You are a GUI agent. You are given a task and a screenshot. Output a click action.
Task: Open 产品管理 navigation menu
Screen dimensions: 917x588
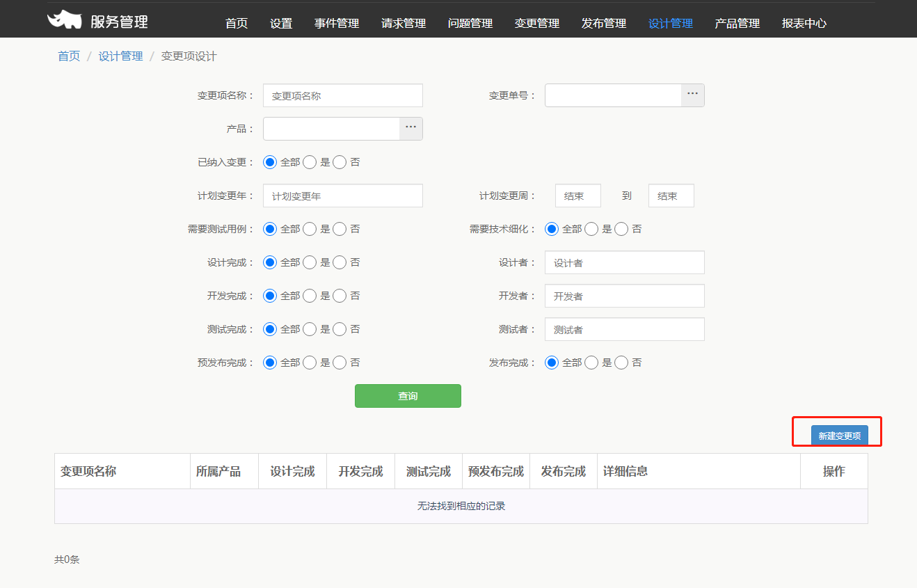click(x=737, y=23)
